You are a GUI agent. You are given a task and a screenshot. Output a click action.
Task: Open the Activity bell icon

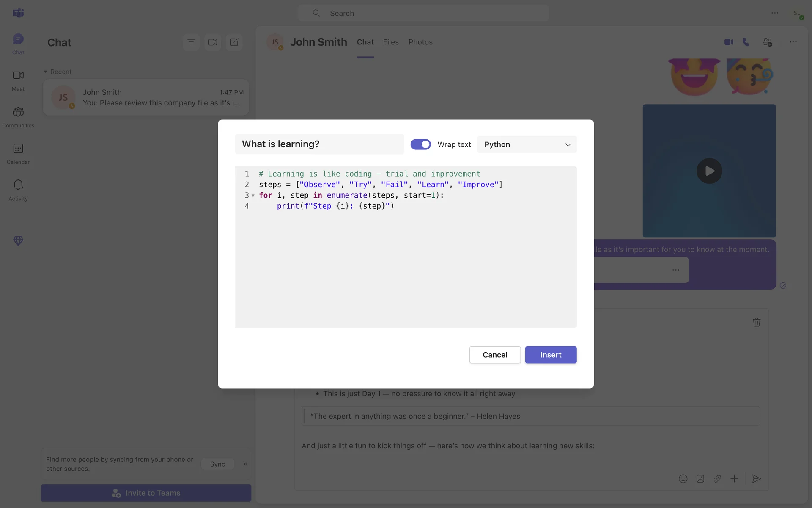[x=18, y=190]
